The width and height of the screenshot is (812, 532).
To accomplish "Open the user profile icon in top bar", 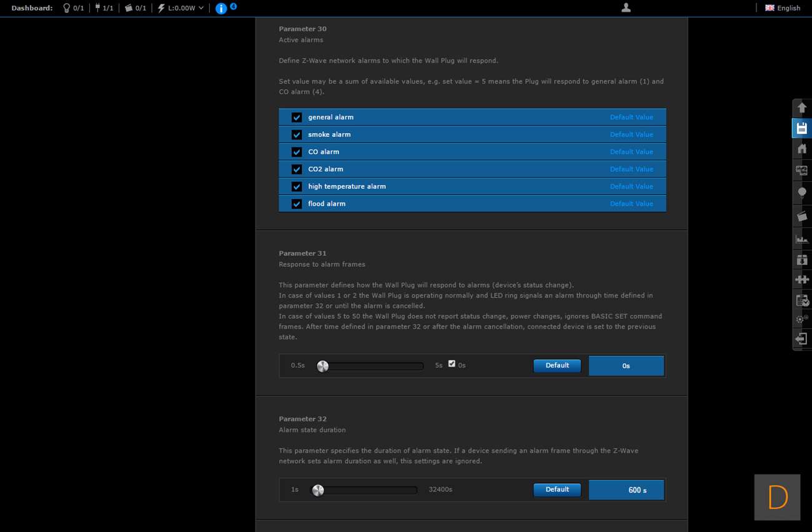I will 626,8.
